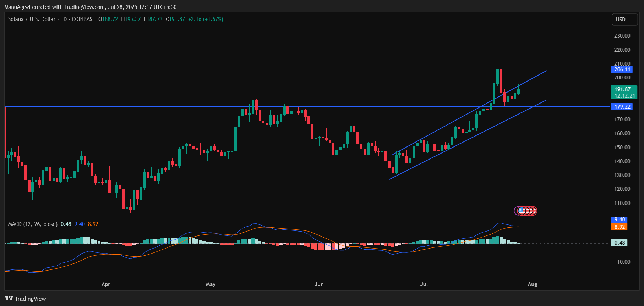644x306 pixels.
Task: Click the open price O188.72 value
Action: (x=108, y=19)
